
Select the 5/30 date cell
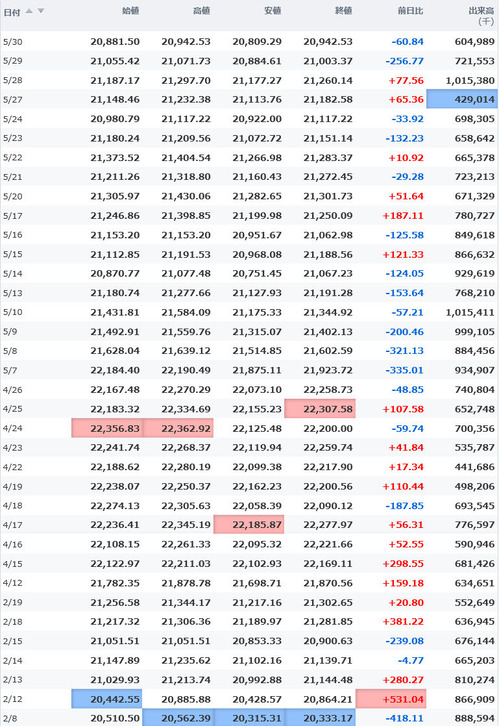point(12,42)
